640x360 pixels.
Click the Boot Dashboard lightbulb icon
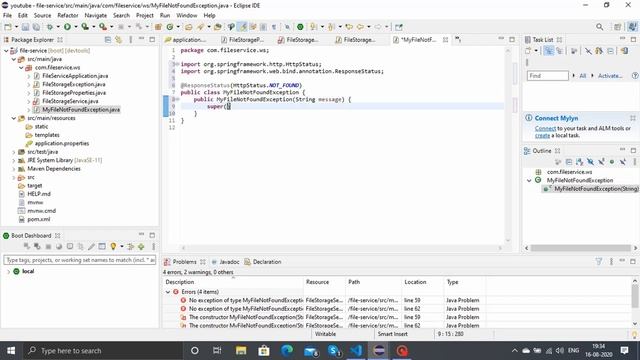pos(113,247)
